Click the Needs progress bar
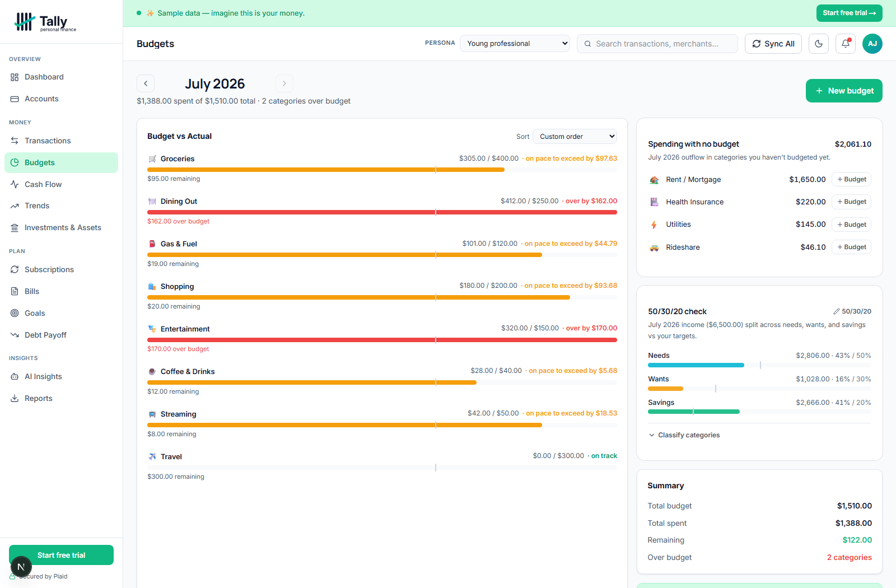896x588 pixels. 759,365
